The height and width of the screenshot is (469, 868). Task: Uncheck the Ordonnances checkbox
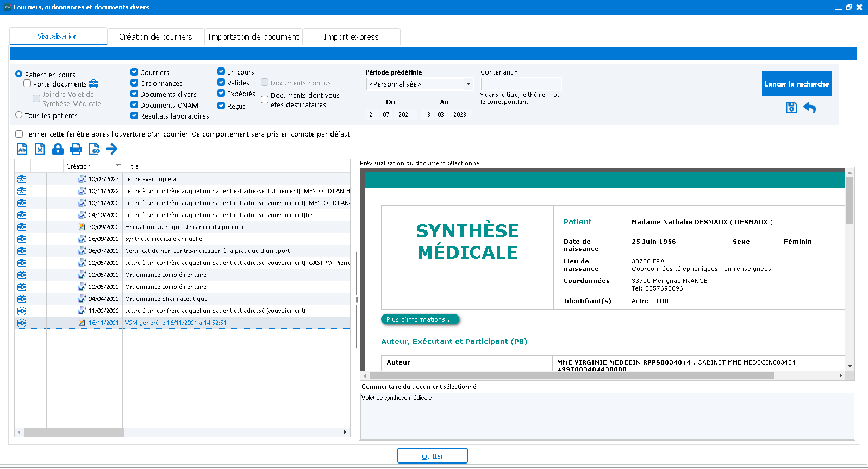point(134,83)
